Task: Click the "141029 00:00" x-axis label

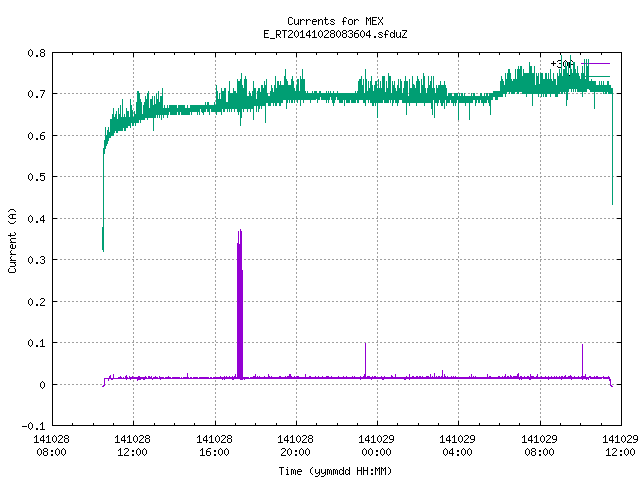Action: click(376, 445)
